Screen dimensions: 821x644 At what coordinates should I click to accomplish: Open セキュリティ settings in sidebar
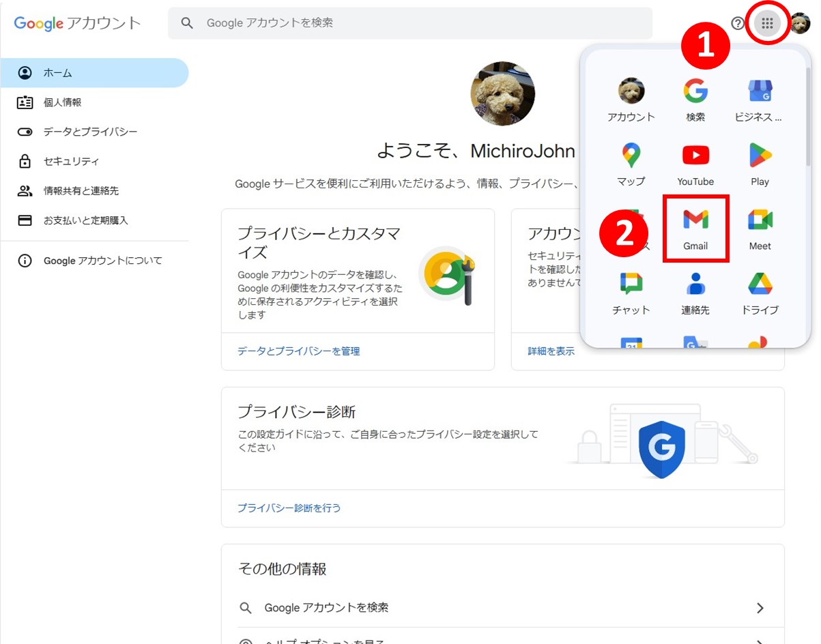pos(71,162)
